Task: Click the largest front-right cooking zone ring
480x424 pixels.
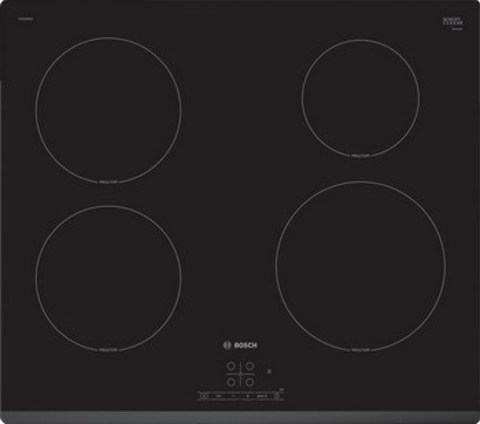Action: point(361,267)
